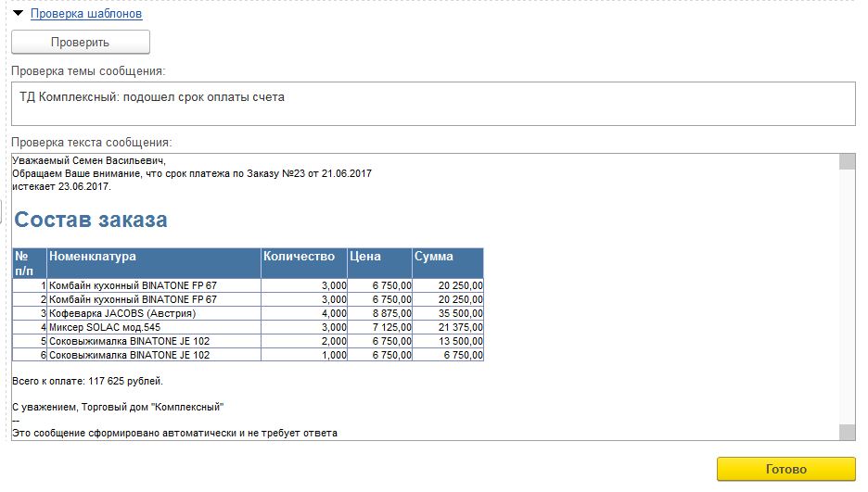Click the истекает 23.06.2017 line

click(x=61, y=186)
